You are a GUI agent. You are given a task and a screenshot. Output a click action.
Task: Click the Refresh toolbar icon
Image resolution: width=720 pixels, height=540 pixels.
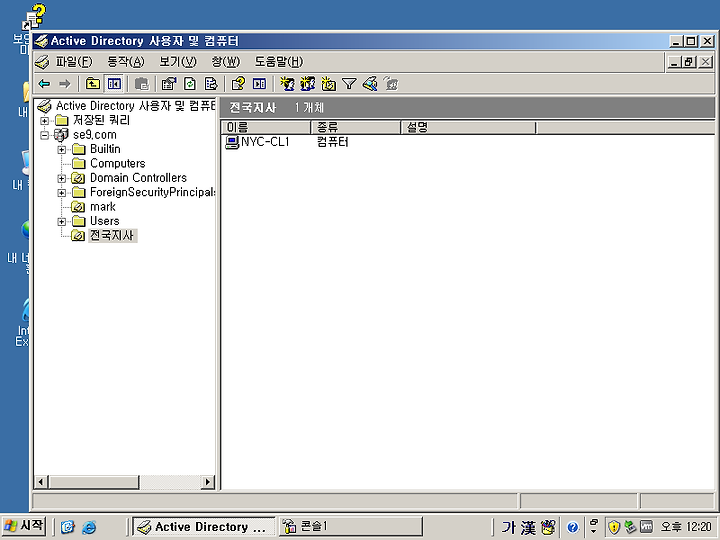point(190,84)
